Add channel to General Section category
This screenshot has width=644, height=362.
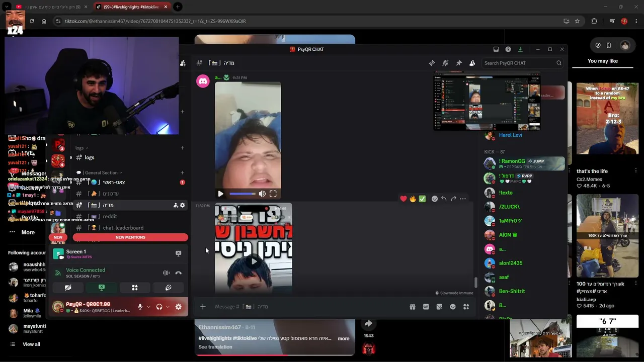coord(182,173)
